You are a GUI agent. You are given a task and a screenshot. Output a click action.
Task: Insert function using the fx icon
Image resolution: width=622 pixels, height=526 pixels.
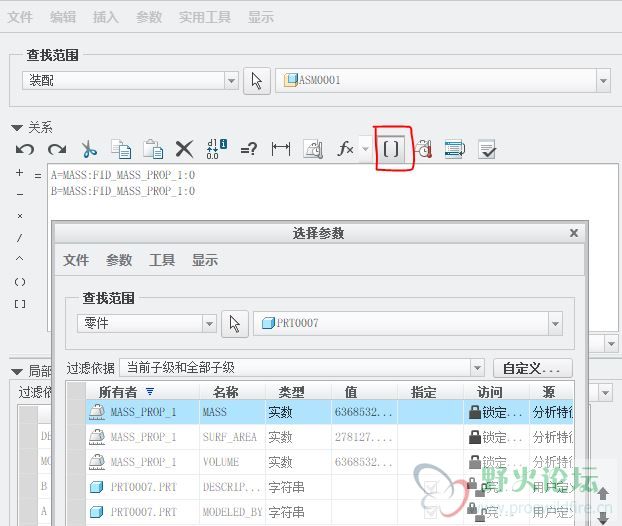[345, 149]
